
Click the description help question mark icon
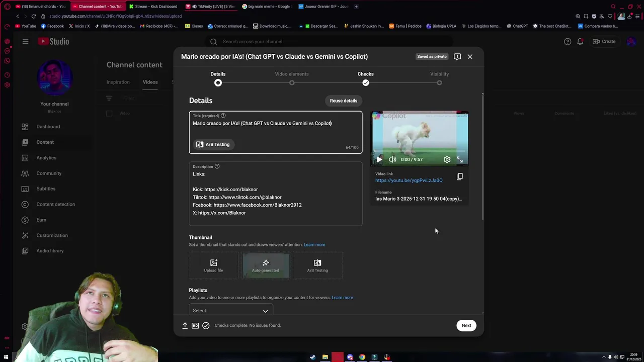pyautogui.click(x=217, y=166)
